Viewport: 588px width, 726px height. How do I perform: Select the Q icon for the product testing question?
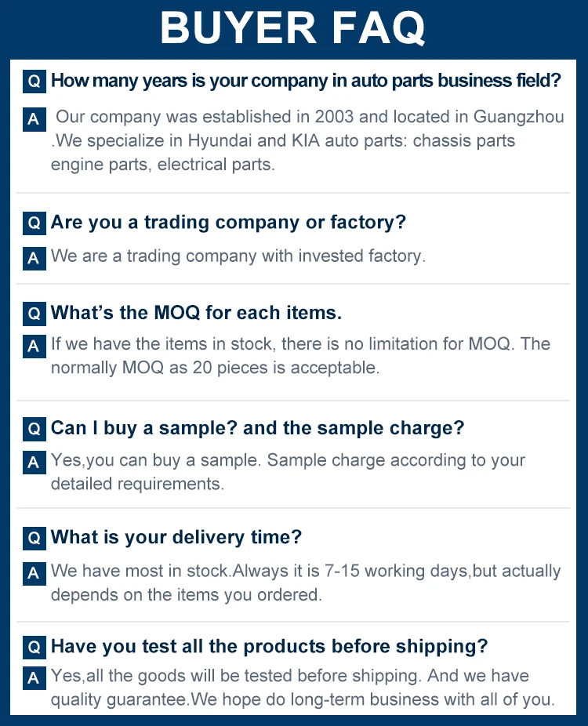click(34, 647)
